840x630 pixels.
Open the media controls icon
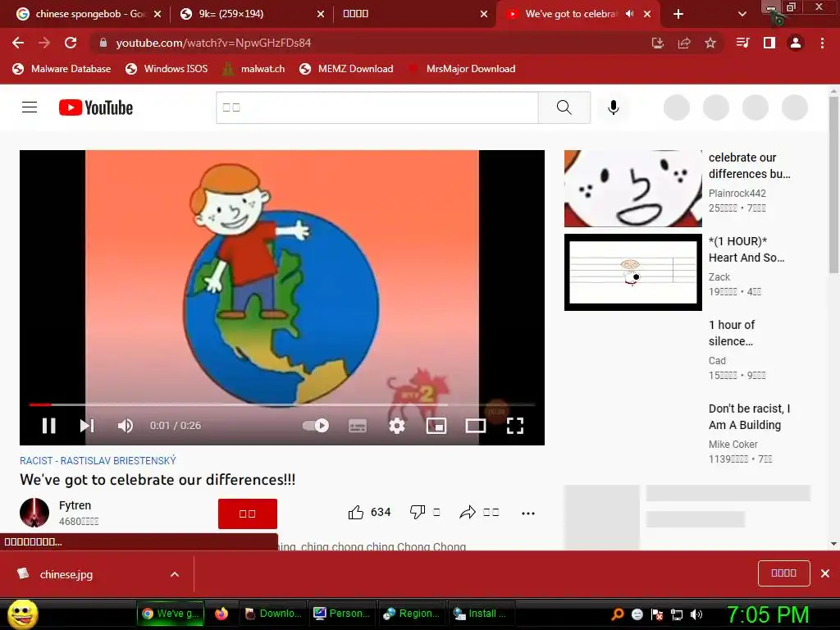[742, 43]
